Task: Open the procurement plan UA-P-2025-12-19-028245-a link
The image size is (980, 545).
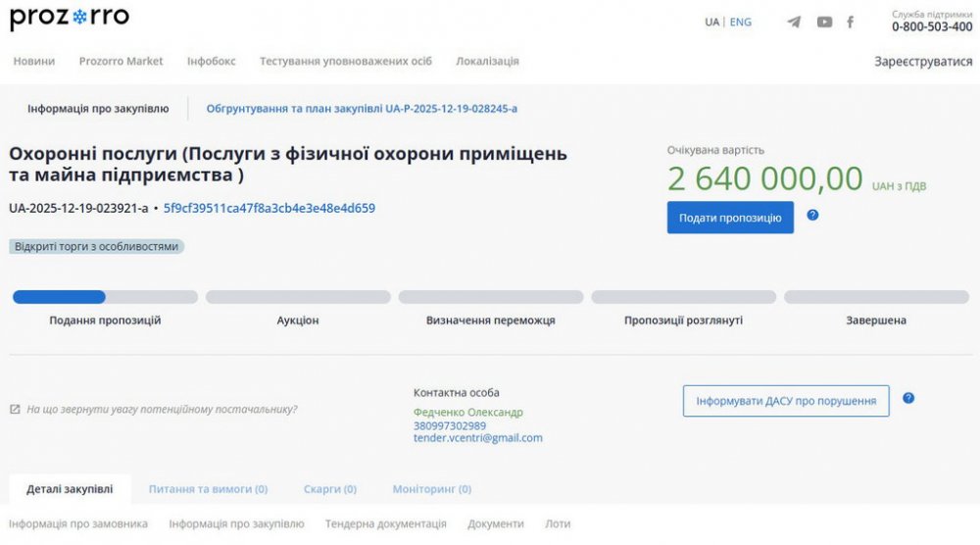Action: coord(362,109)
